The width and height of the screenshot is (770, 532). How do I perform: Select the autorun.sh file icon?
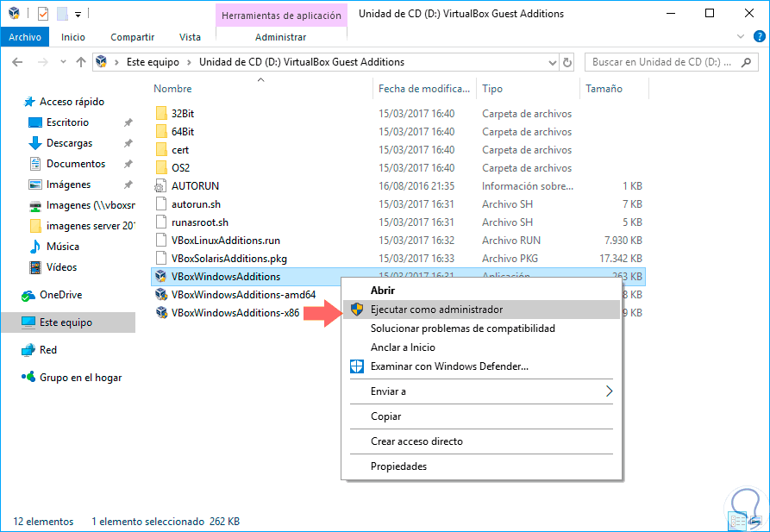coord(161,203)
